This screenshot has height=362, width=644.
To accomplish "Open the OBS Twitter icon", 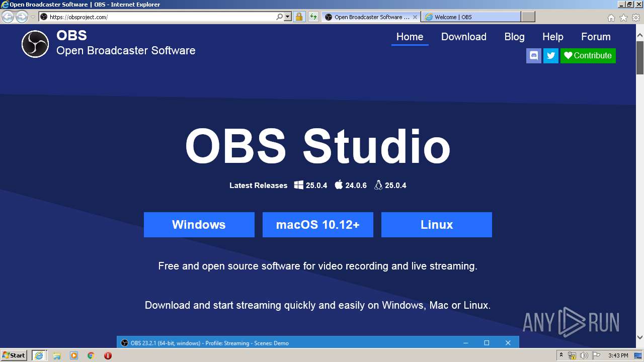I will point(551,56).
